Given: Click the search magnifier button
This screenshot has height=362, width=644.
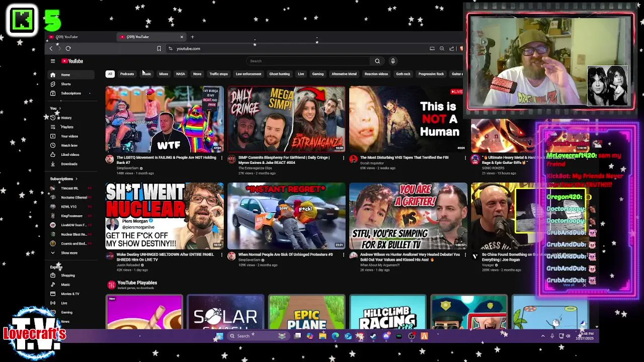Looking at the screenshot, I should (377, 61).
